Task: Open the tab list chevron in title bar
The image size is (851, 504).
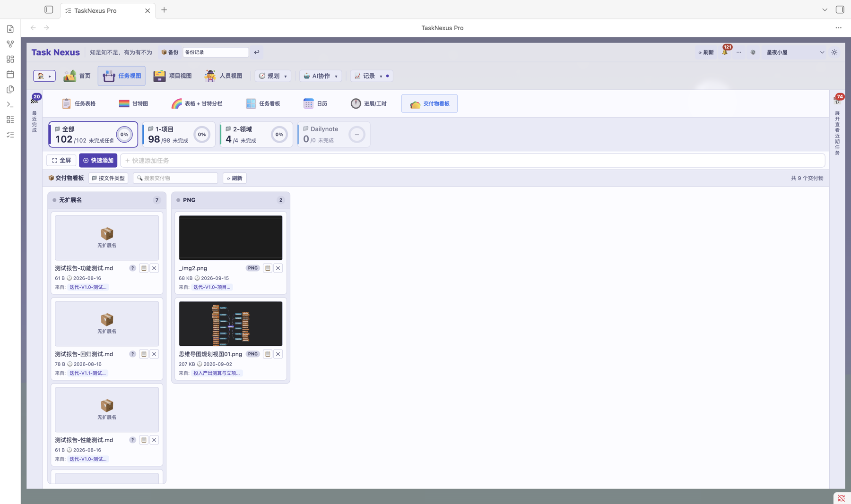Action: (825, 9)
